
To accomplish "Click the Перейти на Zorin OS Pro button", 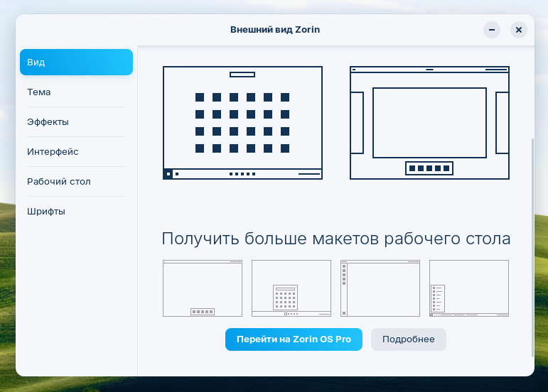I will coord(294,339).
